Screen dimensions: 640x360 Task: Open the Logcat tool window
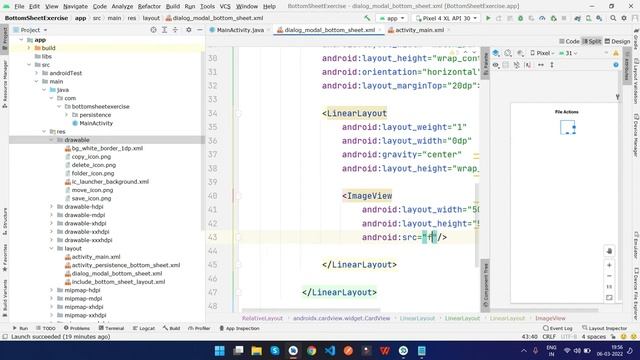click(144, 328)
